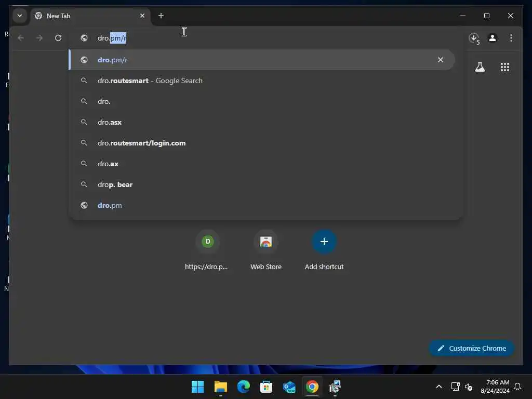Launch Microsoft Edge from taskbar

[x=243, y=387]
